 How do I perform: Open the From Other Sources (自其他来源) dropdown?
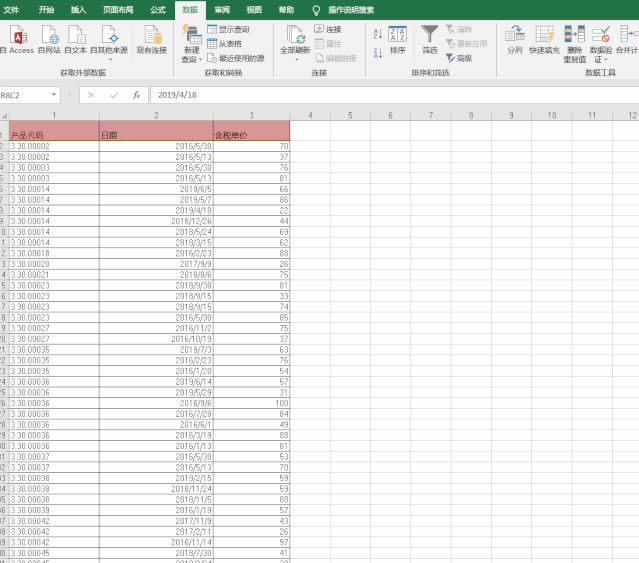coord(109,43)
